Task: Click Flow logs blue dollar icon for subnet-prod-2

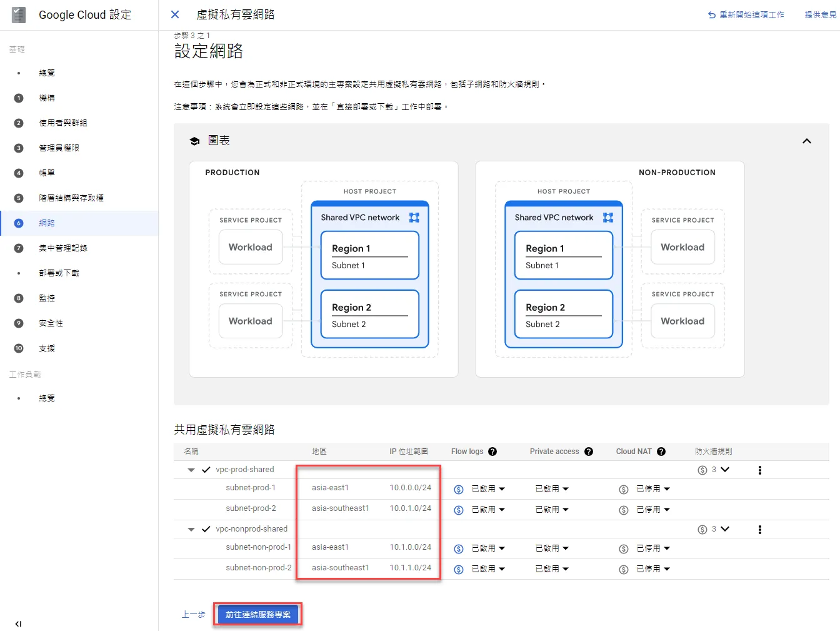Action: click(459, 510)
